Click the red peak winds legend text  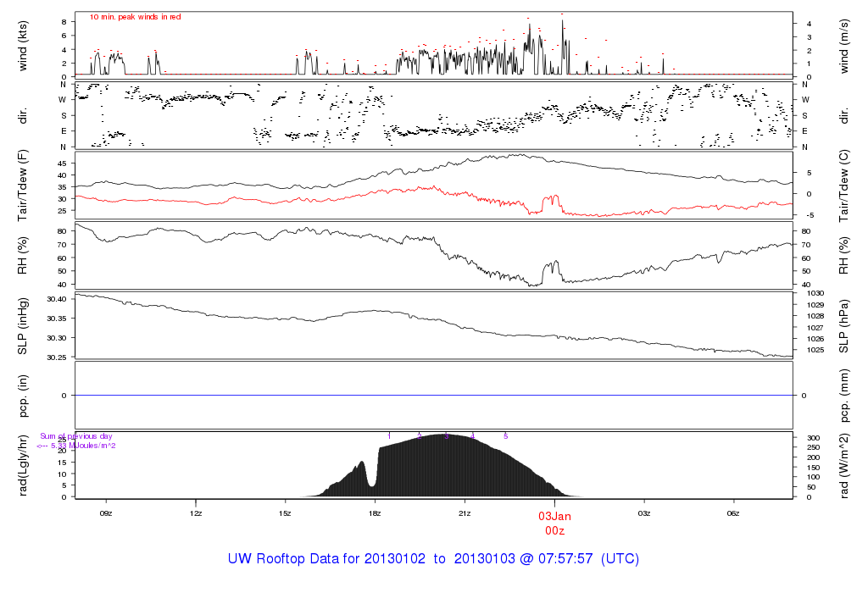(135, 17)
